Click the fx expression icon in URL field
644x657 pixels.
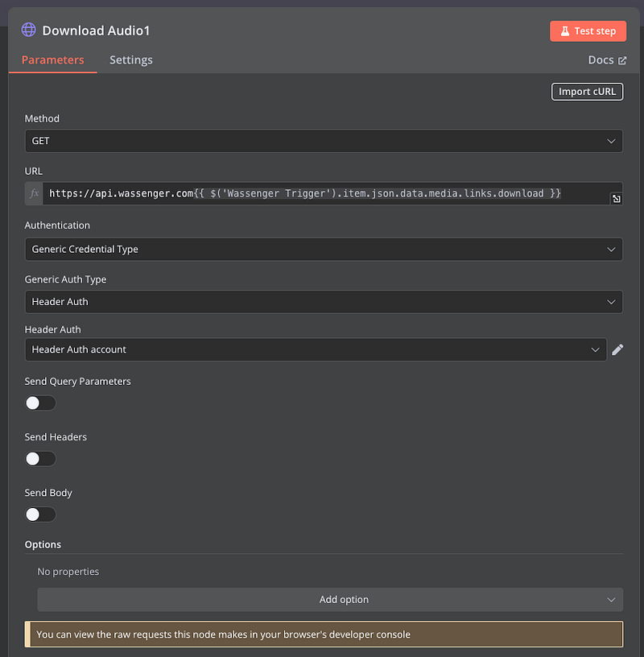34,193
